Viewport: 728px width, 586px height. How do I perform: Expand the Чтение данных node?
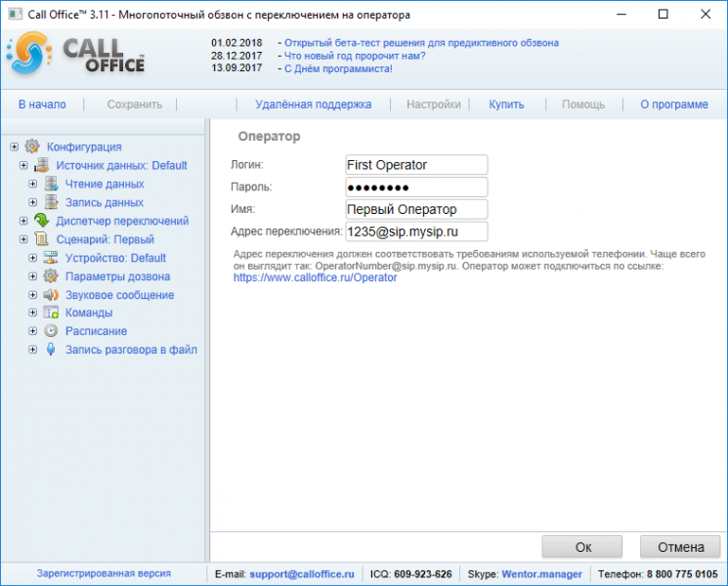pyautogui.click(x=33, y=184)
